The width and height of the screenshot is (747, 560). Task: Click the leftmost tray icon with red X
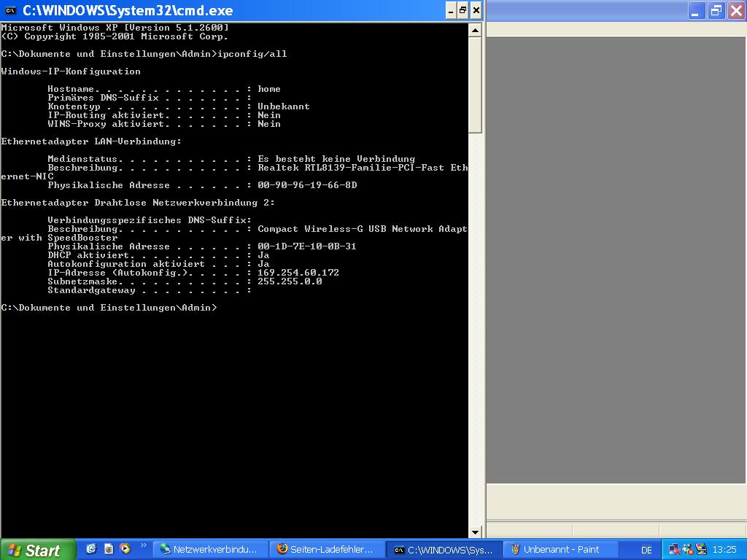pyautogui.click(x=674, y=550)
